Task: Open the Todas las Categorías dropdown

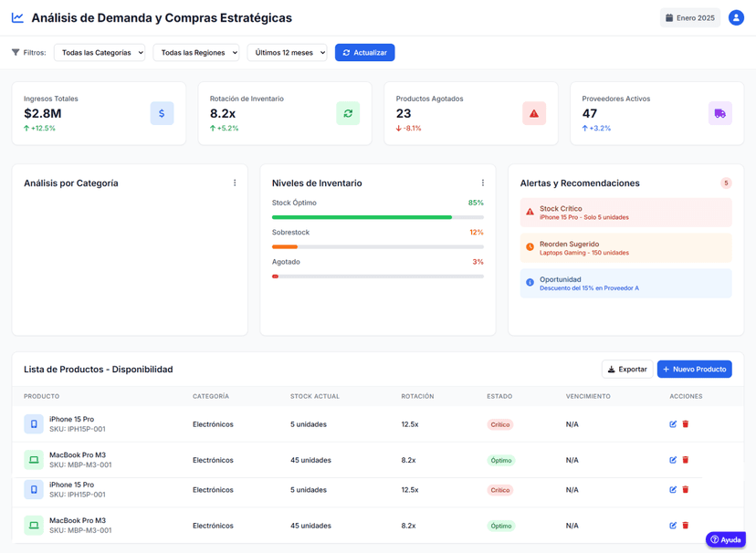Action: click(100, 53)
